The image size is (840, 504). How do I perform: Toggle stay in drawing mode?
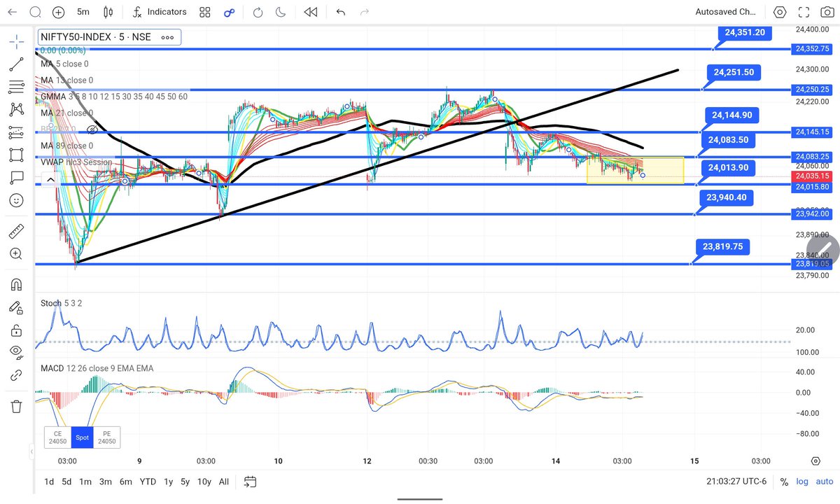coord(16,307)
